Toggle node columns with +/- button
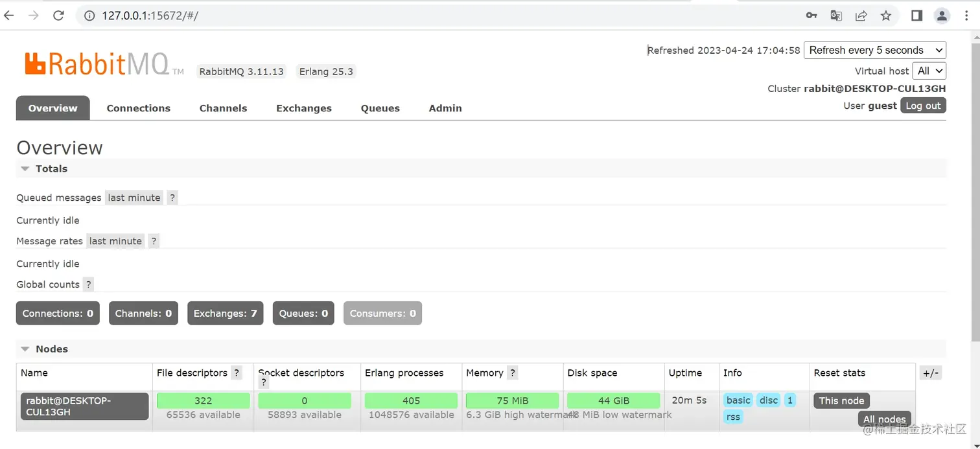Image resolution: width=980 pixels, height=449 pixels. [930, 373]
